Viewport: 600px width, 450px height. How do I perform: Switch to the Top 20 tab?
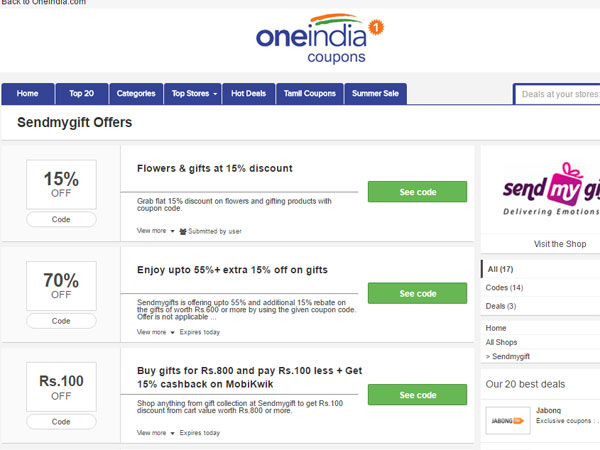click(82, 94)
